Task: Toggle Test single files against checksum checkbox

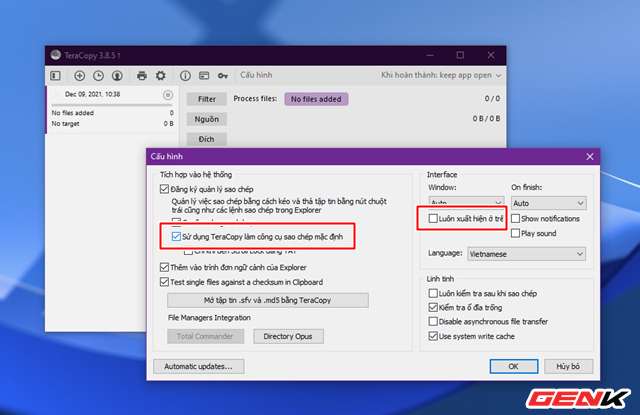Action: (164, 282)
